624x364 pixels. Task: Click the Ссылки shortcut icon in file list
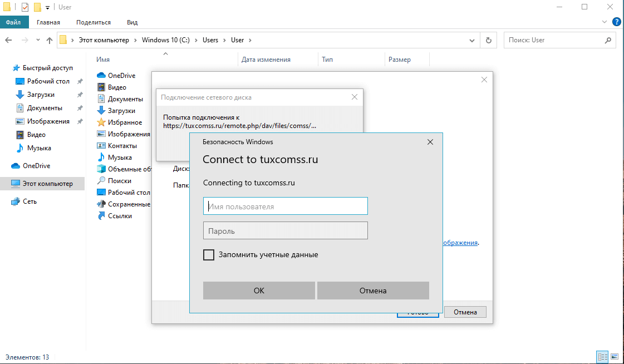(x=101, y=216)
